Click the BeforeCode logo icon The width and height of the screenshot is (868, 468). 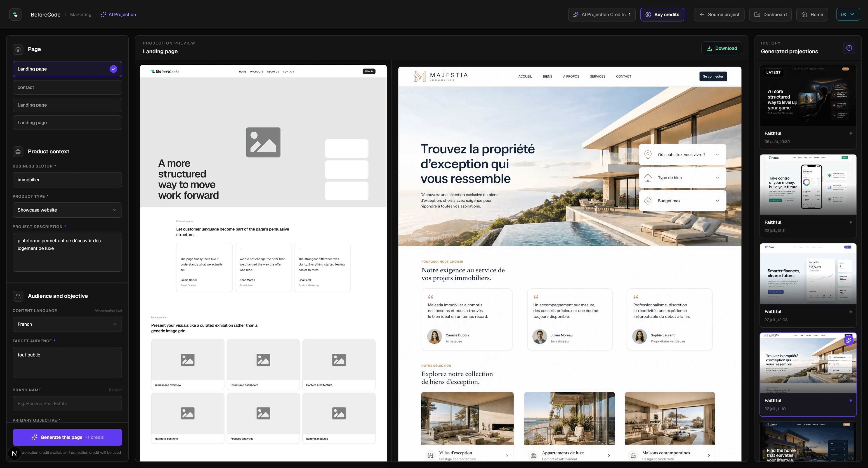point(15,14)
